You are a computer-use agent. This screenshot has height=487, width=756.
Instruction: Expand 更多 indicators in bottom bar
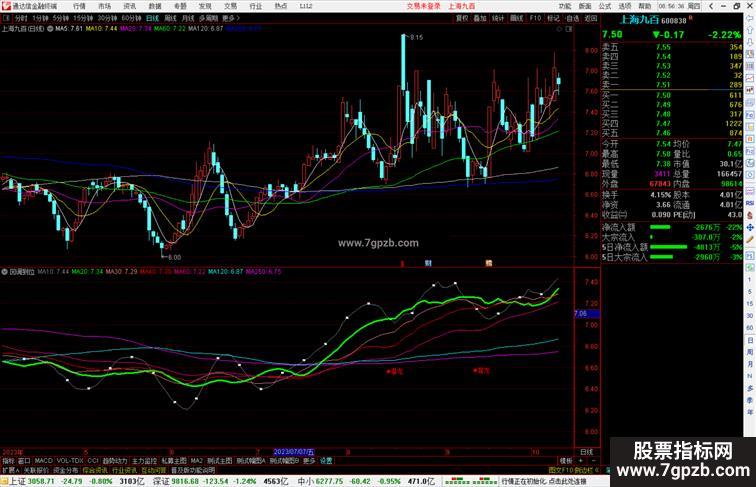pos(309,460)
